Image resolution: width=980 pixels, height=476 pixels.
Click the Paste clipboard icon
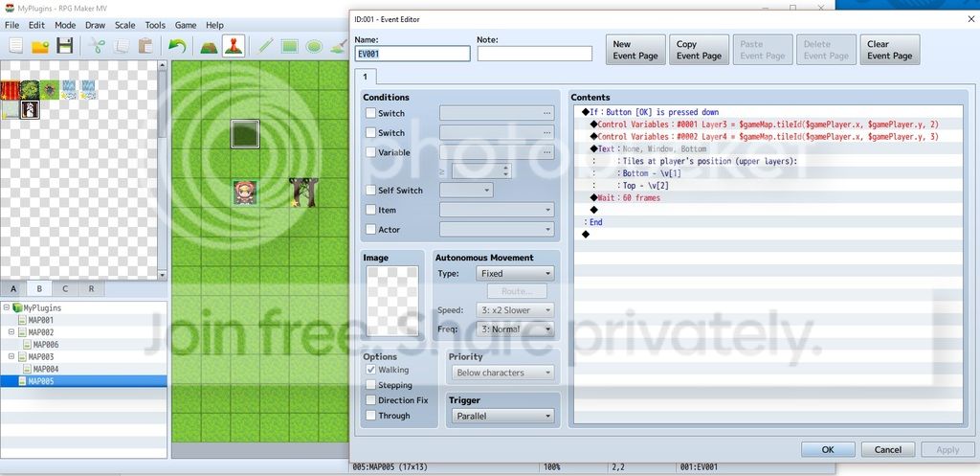[x=145, y=46]
